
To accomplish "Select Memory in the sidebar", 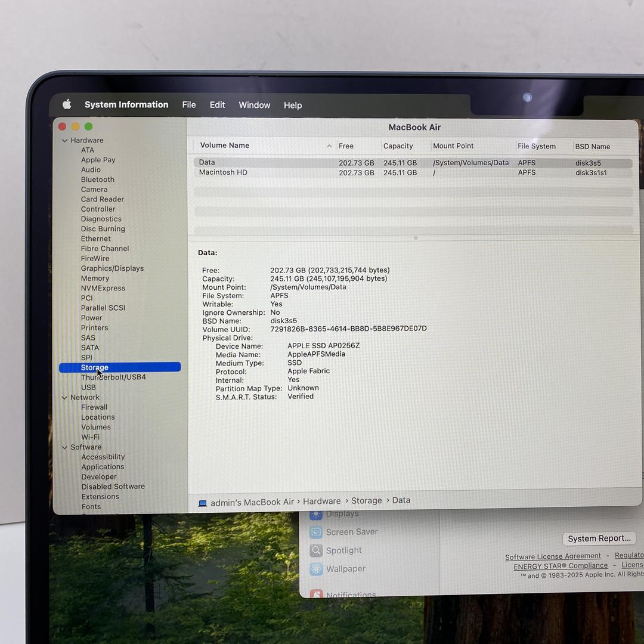I will click(95, 278).
